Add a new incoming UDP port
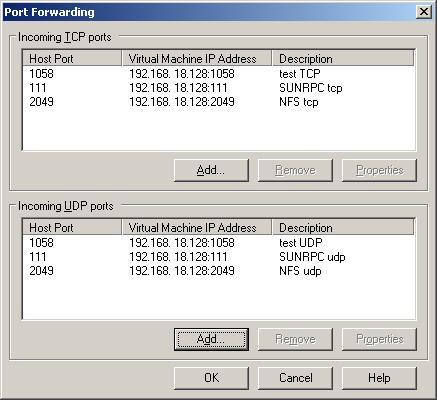 [x=211, y=339]
